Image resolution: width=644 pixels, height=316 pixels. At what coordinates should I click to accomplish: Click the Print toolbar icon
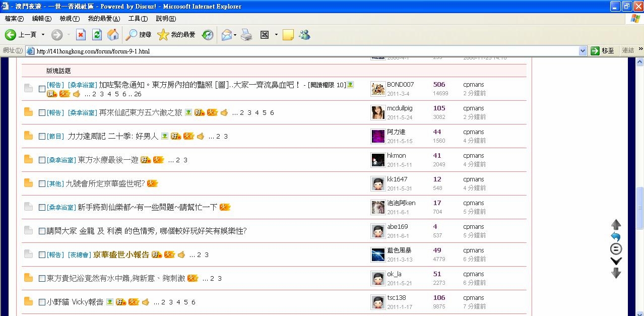246,35
